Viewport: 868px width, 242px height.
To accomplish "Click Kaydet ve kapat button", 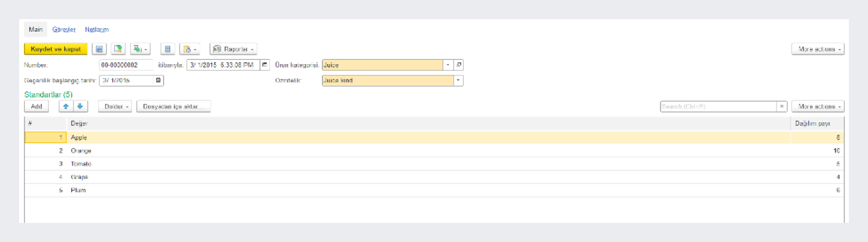I will pos(56,49).
